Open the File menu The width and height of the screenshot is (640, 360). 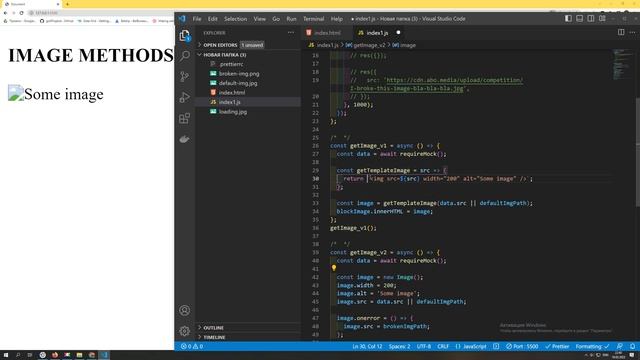197,19
